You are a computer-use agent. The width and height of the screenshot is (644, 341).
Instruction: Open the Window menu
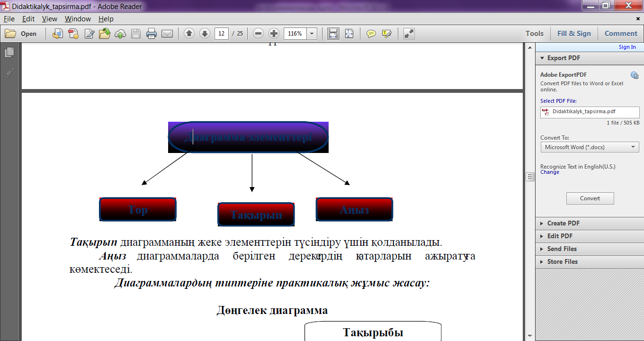coord(78,19)
